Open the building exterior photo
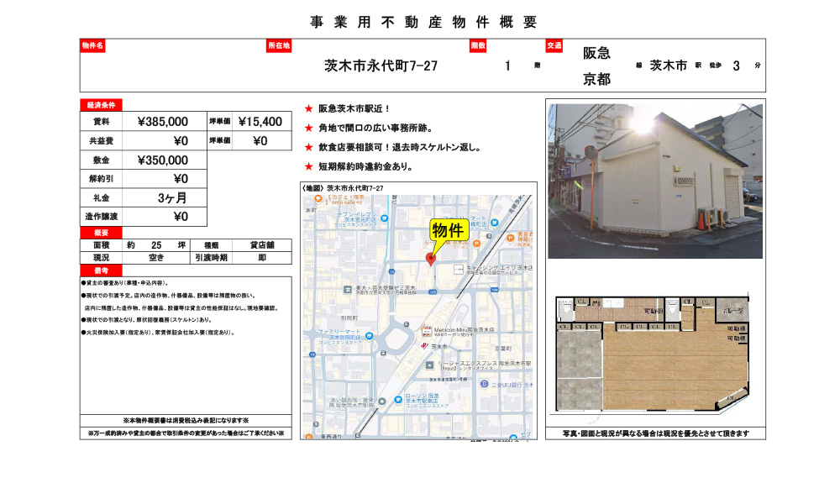The width and height of the screenshot is (840, 504). pos(655,181)
